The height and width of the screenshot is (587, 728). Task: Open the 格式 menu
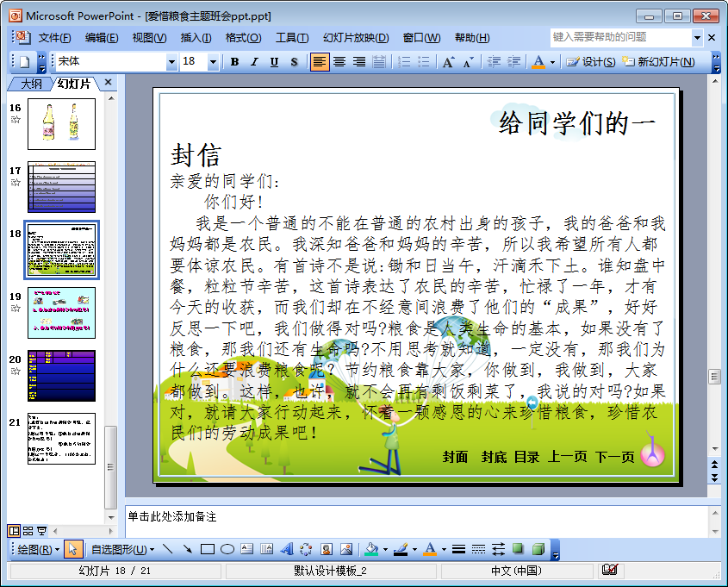pos(243,38)
